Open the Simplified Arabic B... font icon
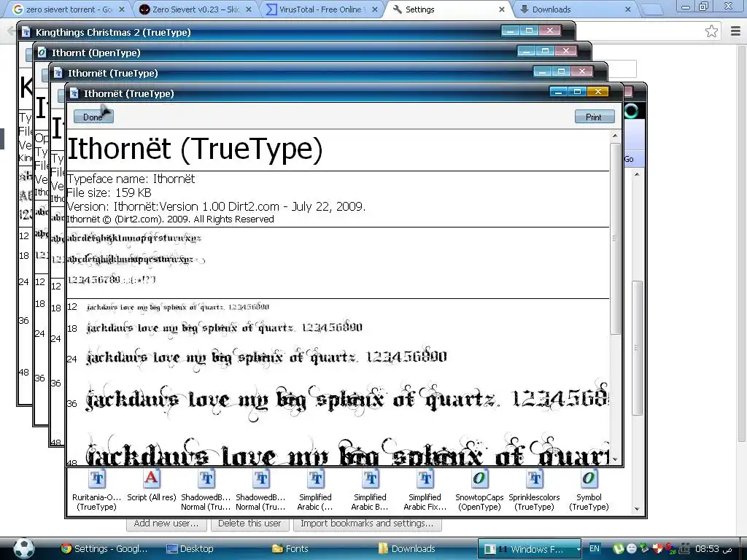 pos(370,491)
